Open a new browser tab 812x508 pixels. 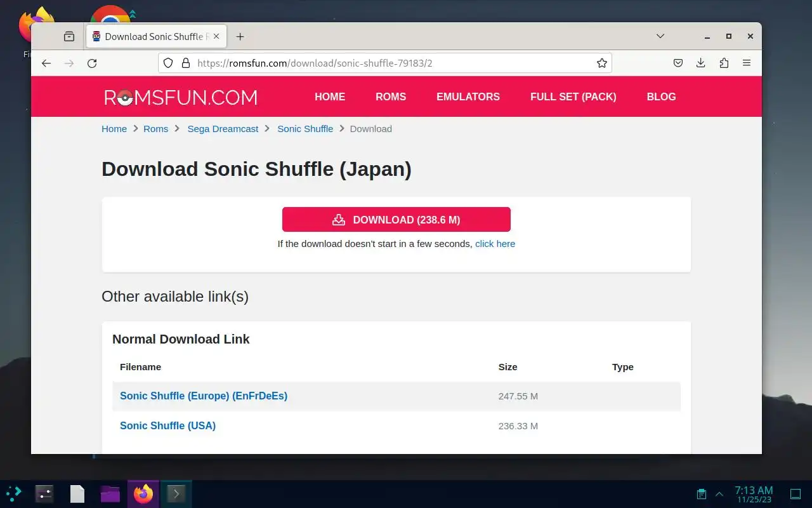(240, 37)
